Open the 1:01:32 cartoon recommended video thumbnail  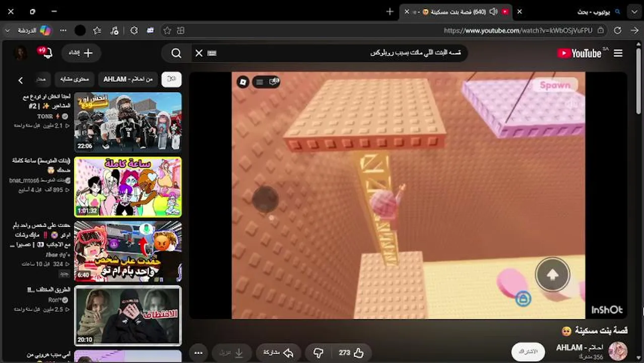128,187
